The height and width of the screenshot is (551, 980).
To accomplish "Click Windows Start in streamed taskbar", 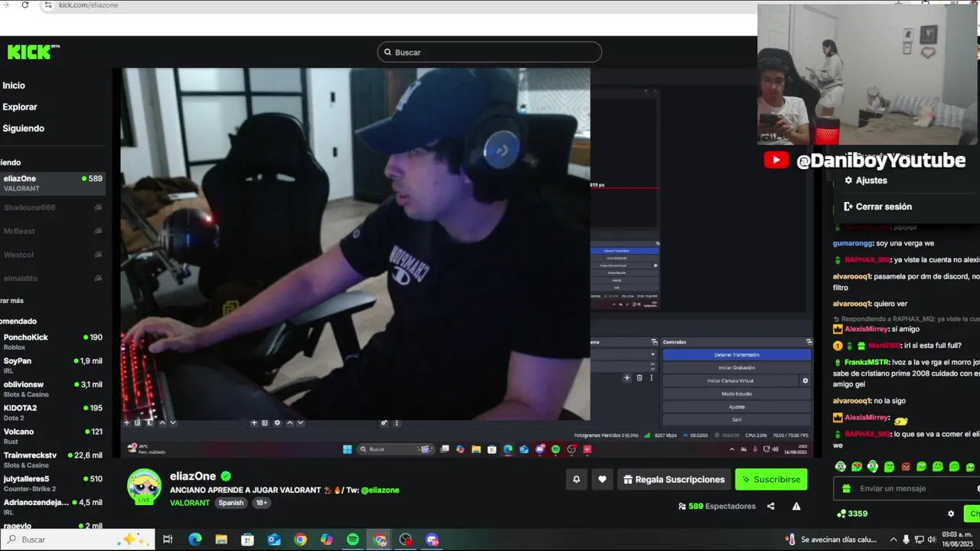I will (348, 449).
